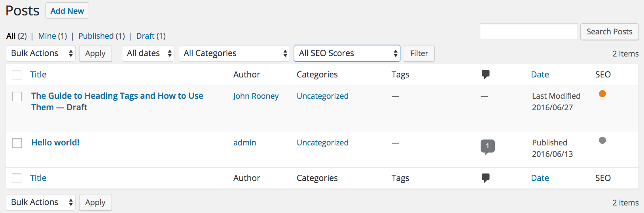Click the gray SEO score dot

[602, 140]
